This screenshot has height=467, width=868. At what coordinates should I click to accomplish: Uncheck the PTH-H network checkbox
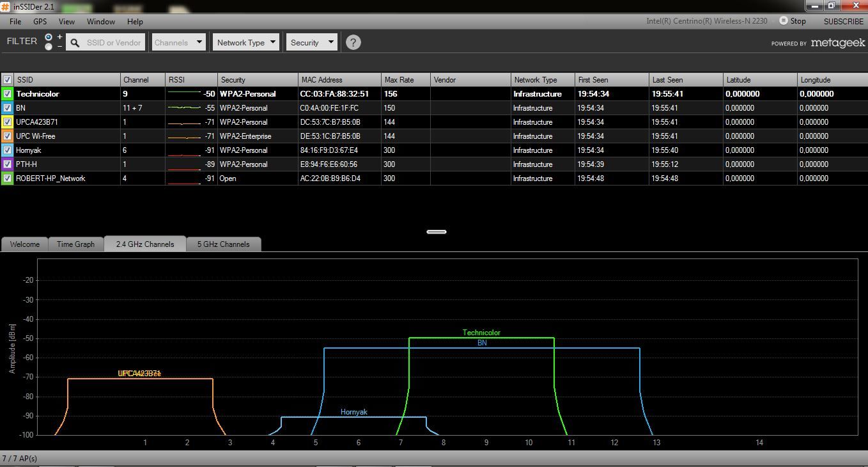7,164
